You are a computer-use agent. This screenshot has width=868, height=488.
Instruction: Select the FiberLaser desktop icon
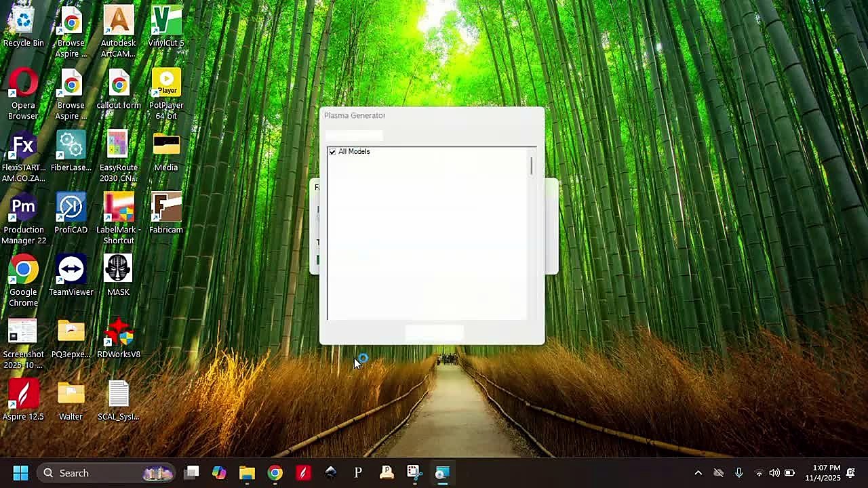click(71, 152)
